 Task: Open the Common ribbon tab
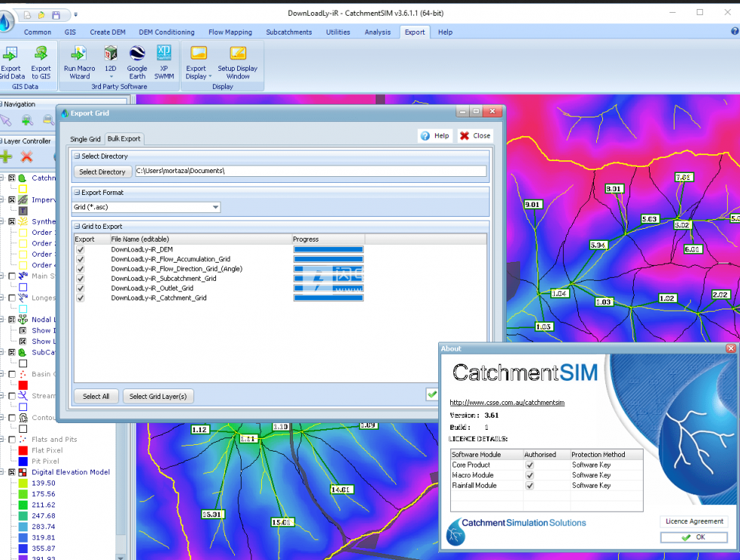point(38,32)
